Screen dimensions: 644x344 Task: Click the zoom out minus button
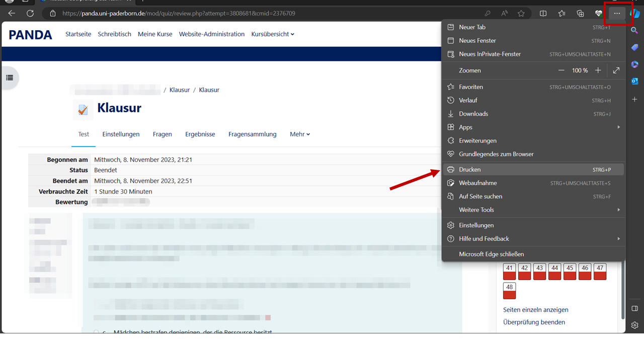[x=561, y=71]
